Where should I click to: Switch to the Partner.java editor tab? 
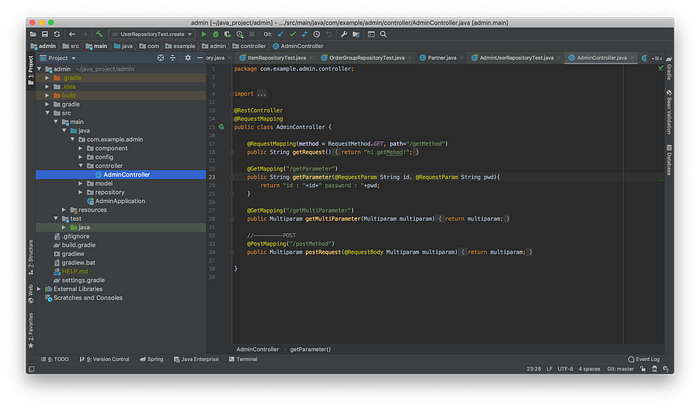[x=441, y=58]
